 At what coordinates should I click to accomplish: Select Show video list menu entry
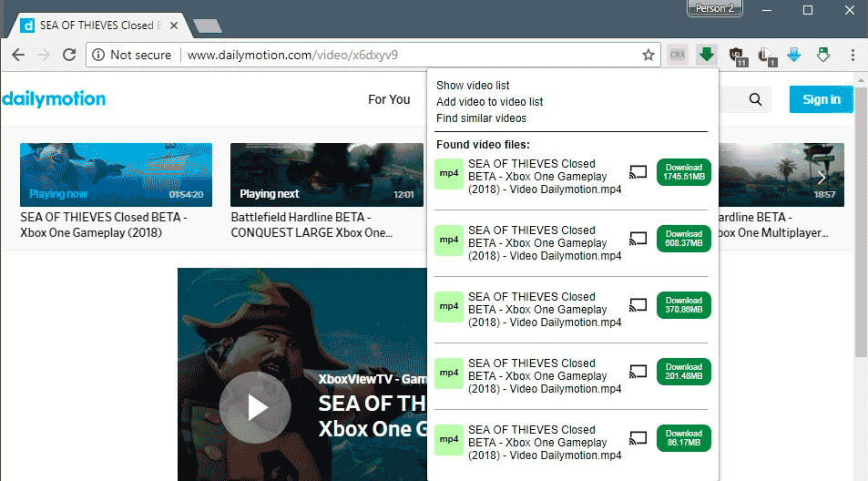pos(473,86)
